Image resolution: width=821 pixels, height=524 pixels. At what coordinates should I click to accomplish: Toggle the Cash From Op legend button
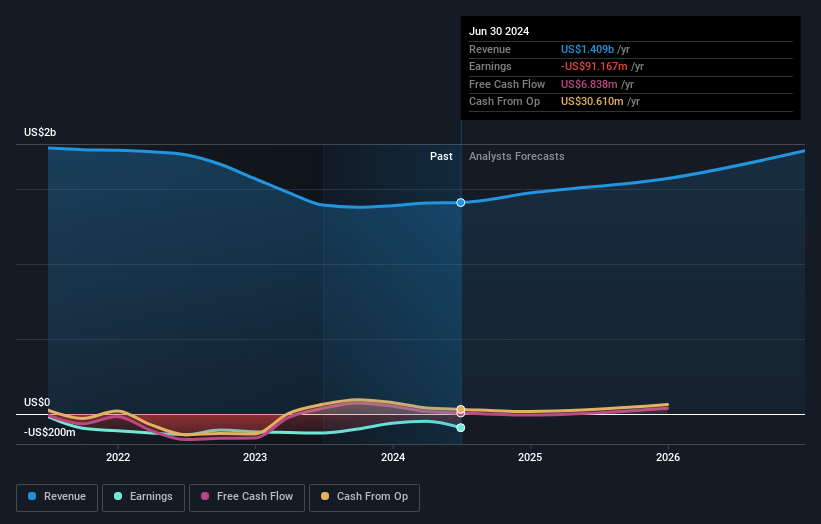coord(364,497)
